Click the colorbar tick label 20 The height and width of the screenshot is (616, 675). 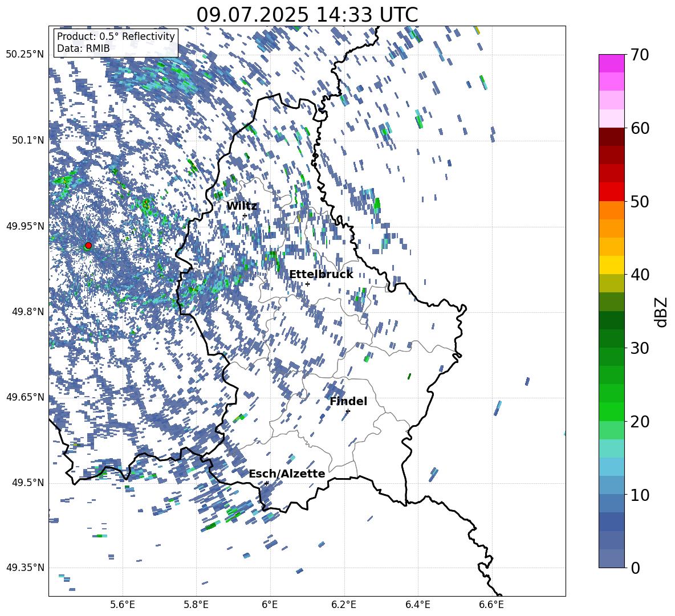pyautogui.click(x=640, y=422)
